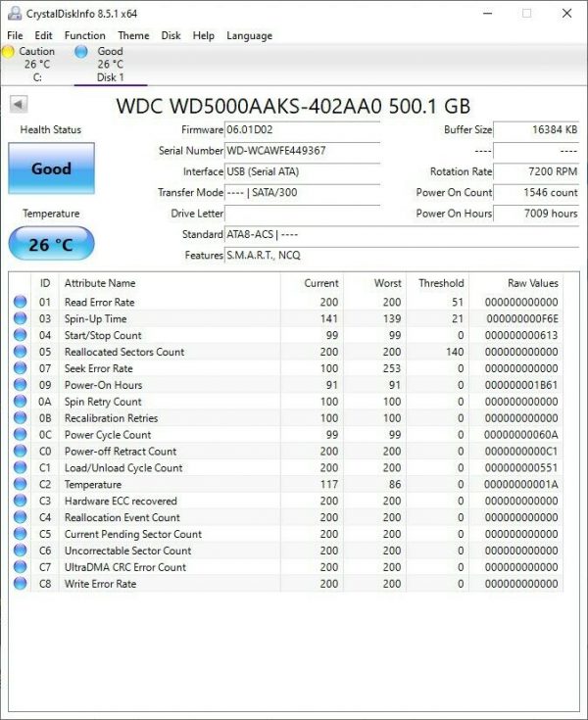Image resolution: width=588 pixels, height=720 pixels.
Task: Click the blue Good health status button
Action: [51, 168]
